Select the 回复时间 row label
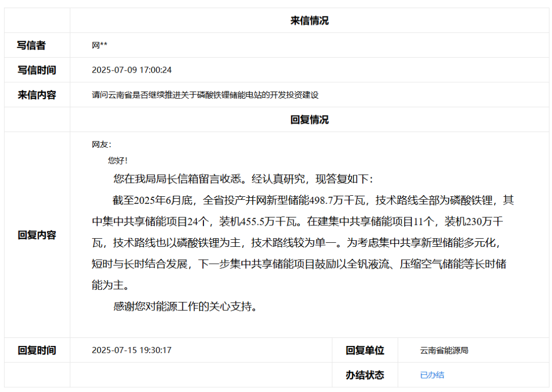Image resolution: width=552 pixels, height=392 pixels. pos(37,351)
